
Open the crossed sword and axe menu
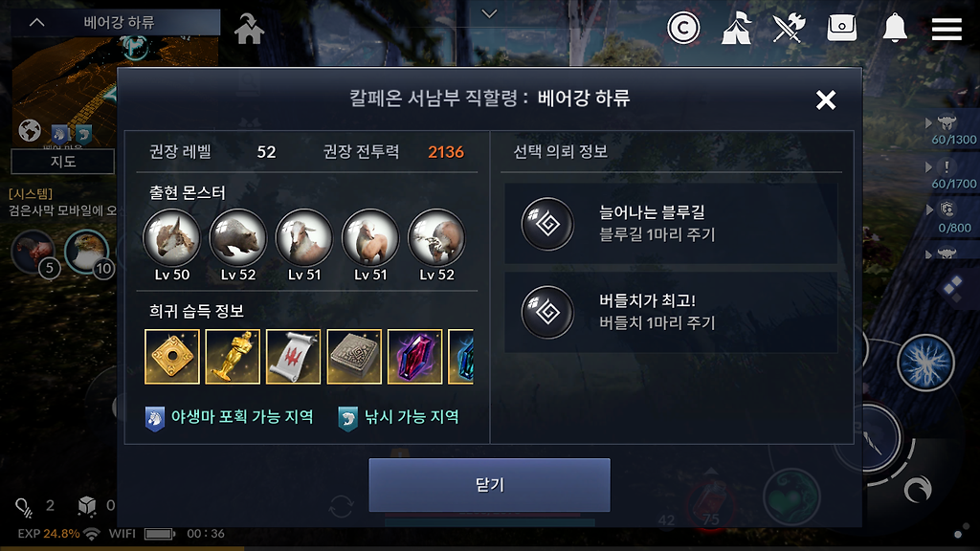[x=789, y=28]
